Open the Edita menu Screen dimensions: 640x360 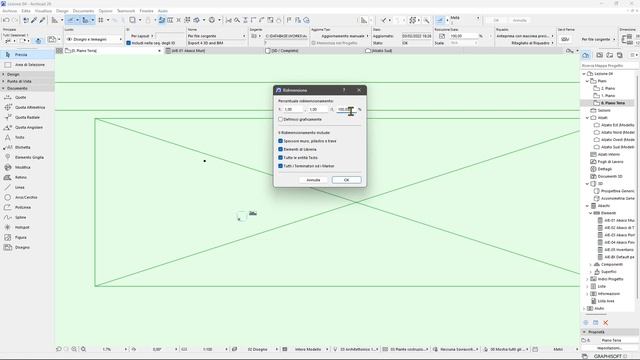pyautogui.click(x=26, y=11)
